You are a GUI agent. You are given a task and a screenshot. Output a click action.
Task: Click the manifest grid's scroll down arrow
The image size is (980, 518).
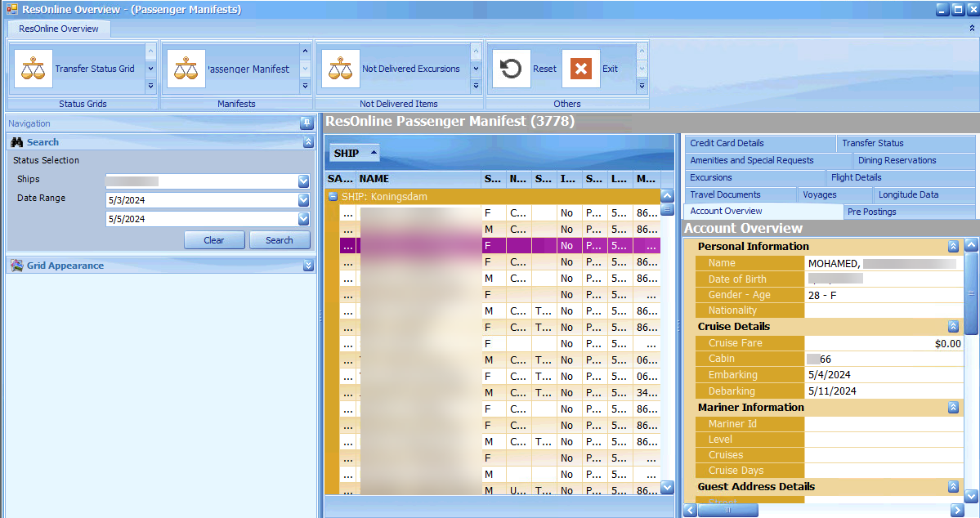tap(667, 487)
